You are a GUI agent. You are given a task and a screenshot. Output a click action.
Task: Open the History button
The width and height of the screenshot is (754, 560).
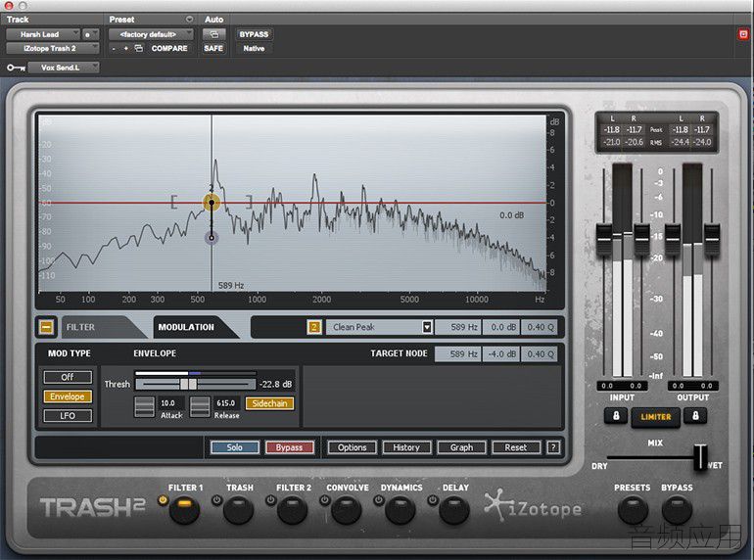[406, 447]
